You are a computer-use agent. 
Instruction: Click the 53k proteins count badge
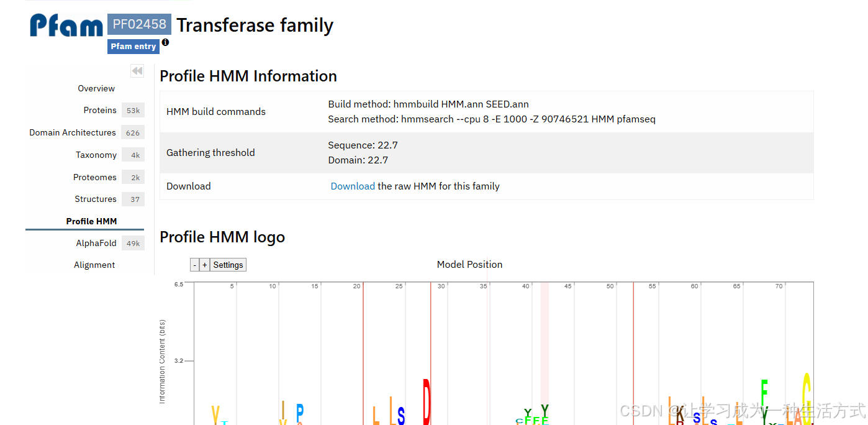tap(133, 111)
